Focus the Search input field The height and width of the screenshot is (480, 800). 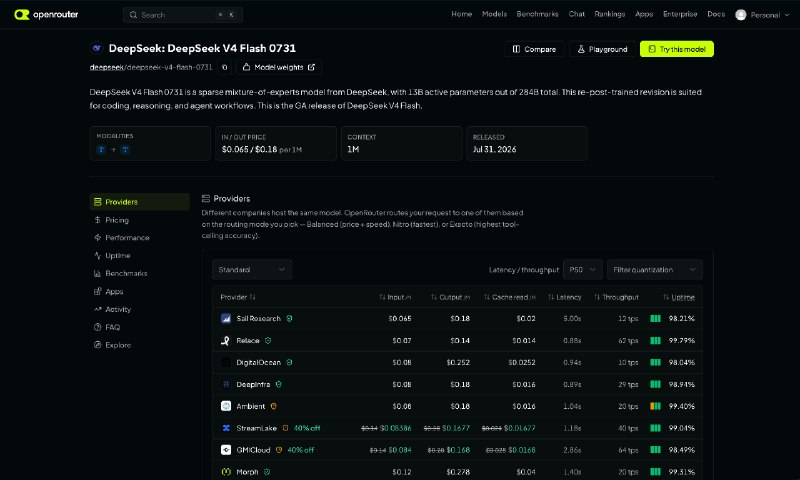pyautogui.click(x=183, y=15)
